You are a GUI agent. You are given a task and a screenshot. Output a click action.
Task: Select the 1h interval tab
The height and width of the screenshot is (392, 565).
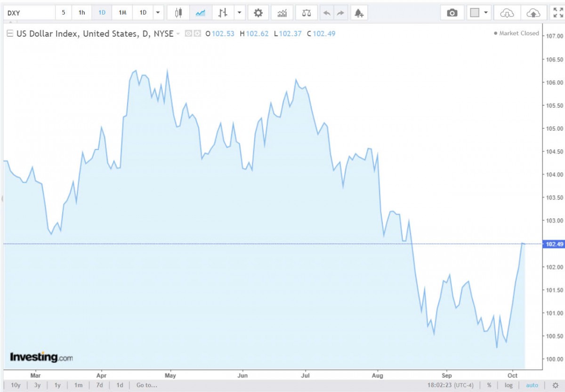(81, 13)
